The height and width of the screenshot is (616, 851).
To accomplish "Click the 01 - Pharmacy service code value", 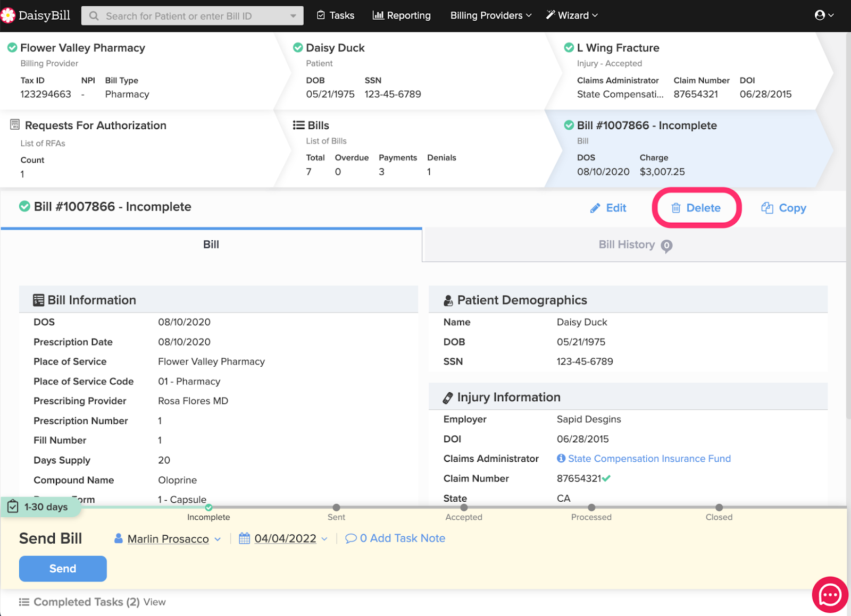I will point(189,381).
